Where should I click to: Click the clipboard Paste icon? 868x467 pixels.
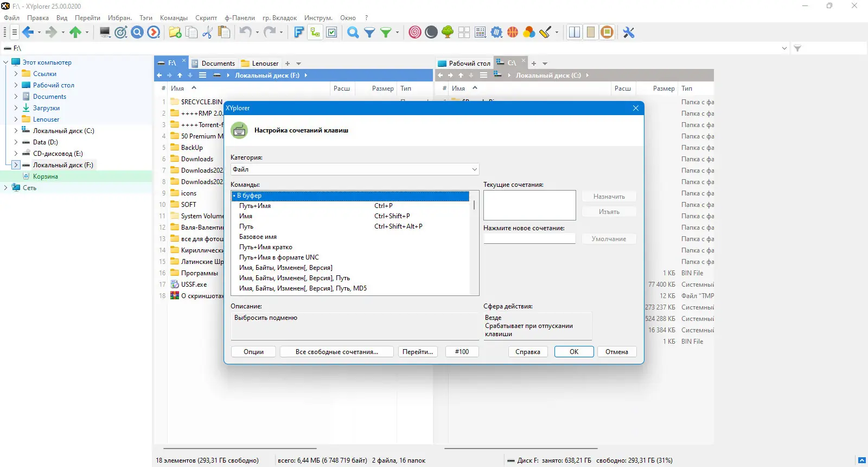pos(224,33)
